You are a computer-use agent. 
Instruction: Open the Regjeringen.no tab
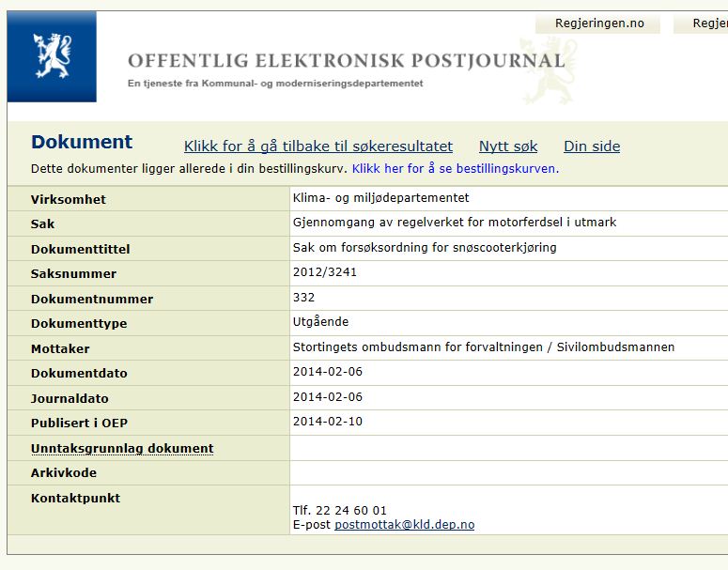tap(599, 23)
